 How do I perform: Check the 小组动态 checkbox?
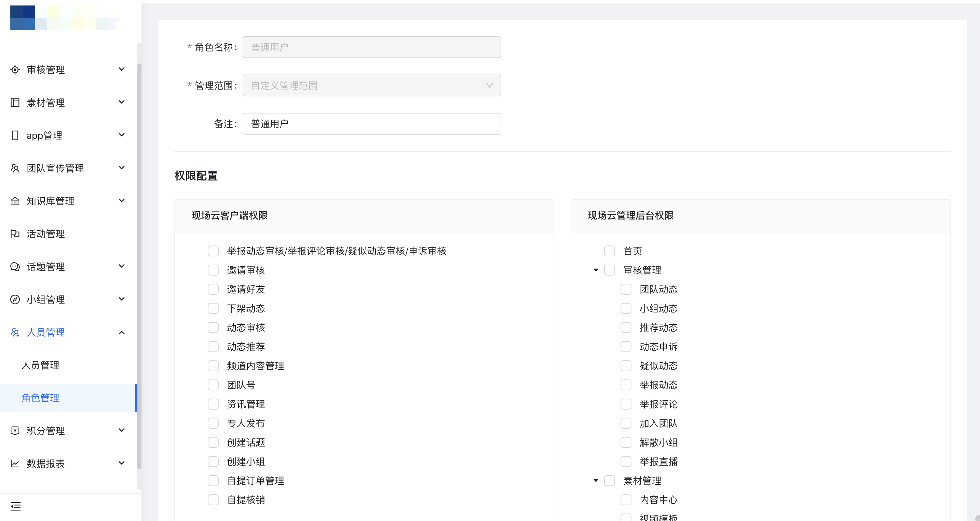[626, 308]
